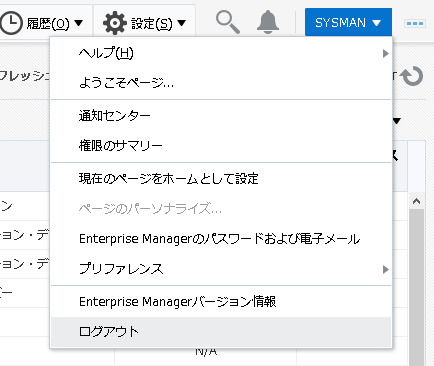This screenshot has width=434, height=366.
Task: Open Enterprise Managerのパスワードおよび電子メール
Action: pos(221,239)
